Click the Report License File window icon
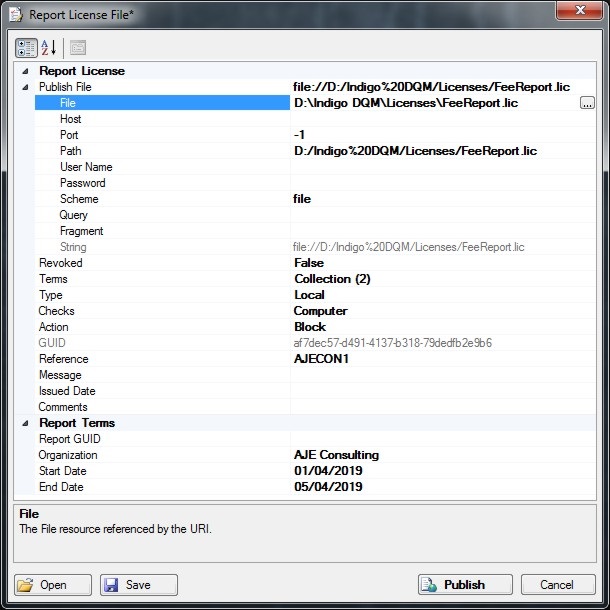The height and width of the screenshot is (610, 610). 15,15
